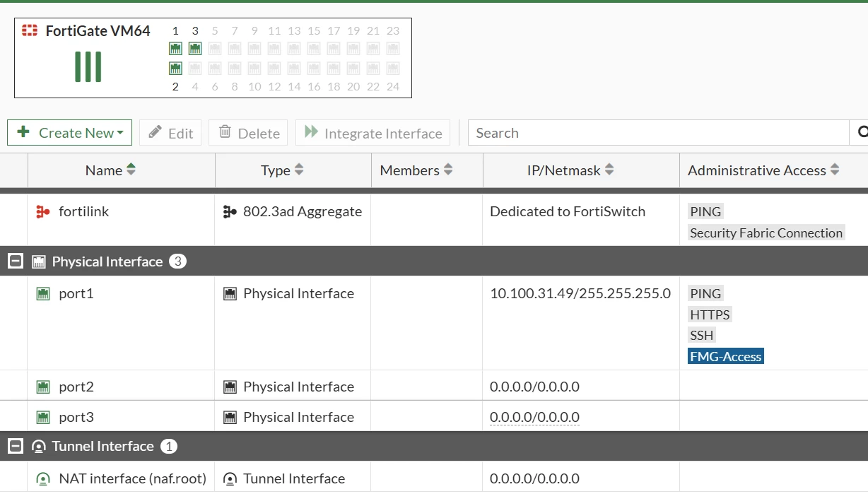This screenshot has width=868, height=494.
Task: Click the port 1 icon in faceplate
Action: [x=175, y=49]
